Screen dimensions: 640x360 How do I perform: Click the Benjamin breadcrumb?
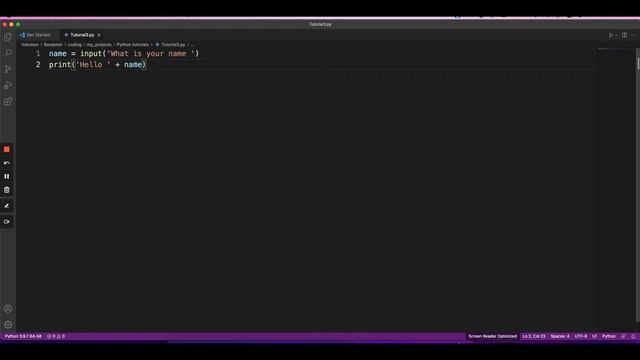[x=53, y=44]
